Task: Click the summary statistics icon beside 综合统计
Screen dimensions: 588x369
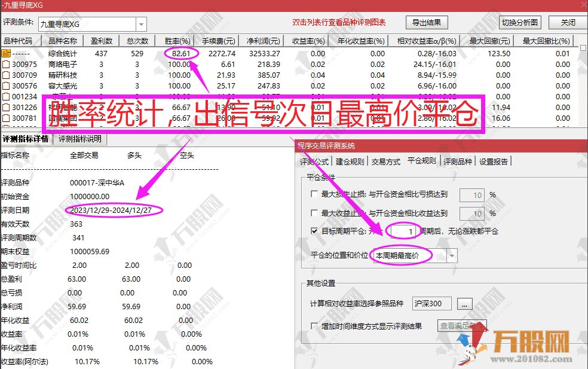Action: click(6, 53)
